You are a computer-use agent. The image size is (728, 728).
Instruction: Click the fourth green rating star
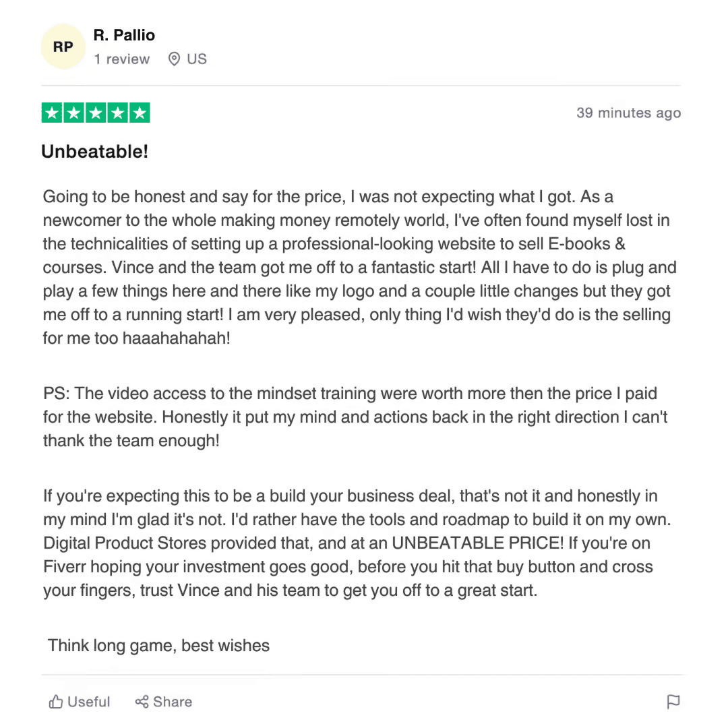118,113
